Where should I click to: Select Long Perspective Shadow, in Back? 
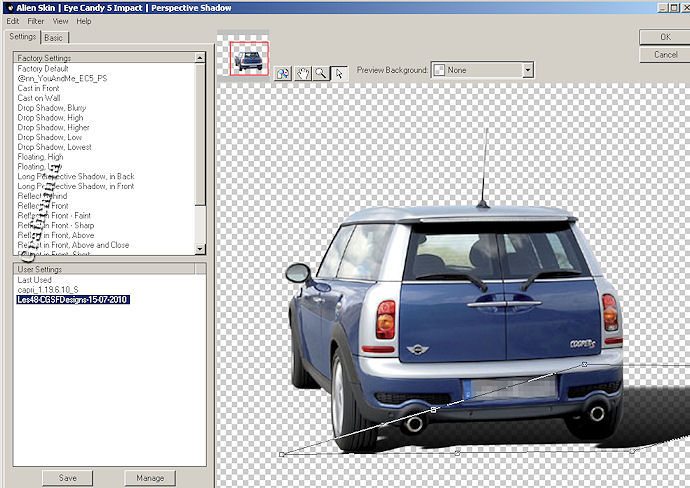(76, 176)
